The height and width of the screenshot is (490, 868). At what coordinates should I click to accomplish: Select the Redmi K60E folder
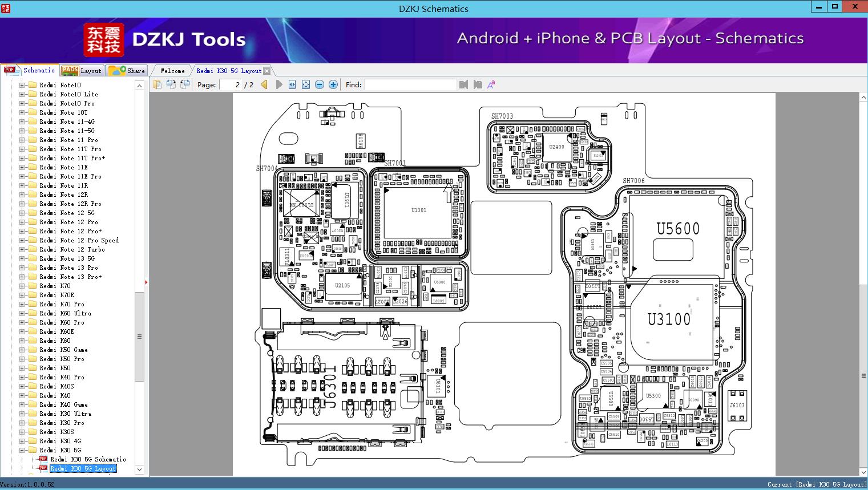point(56,331)
